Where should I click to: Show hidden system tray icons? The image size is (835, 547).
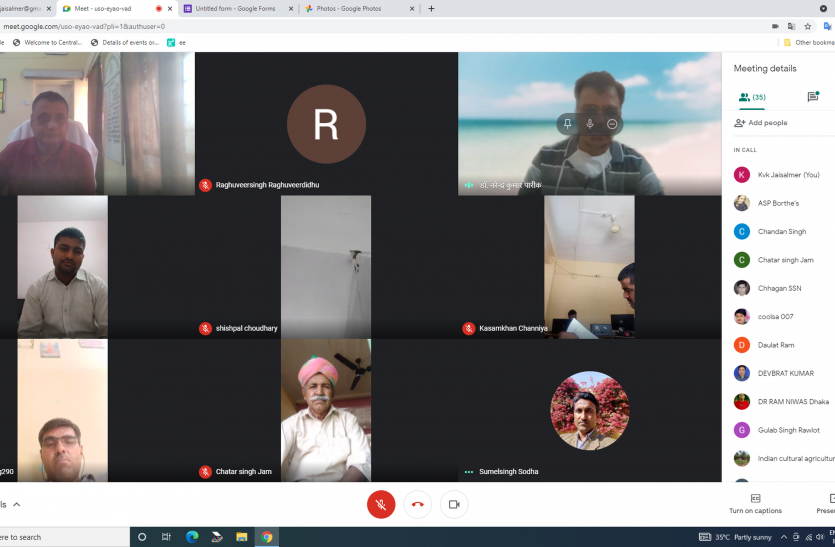coord(783,537)
